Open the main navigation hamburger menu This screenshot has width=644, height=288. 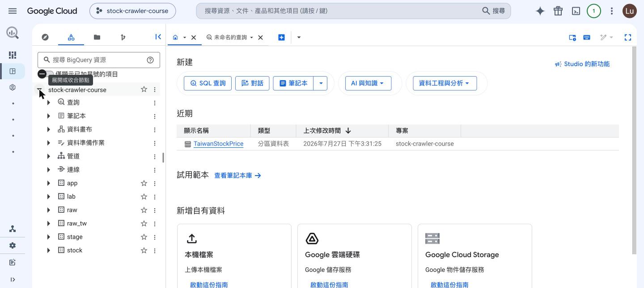[x=13, y=11]
